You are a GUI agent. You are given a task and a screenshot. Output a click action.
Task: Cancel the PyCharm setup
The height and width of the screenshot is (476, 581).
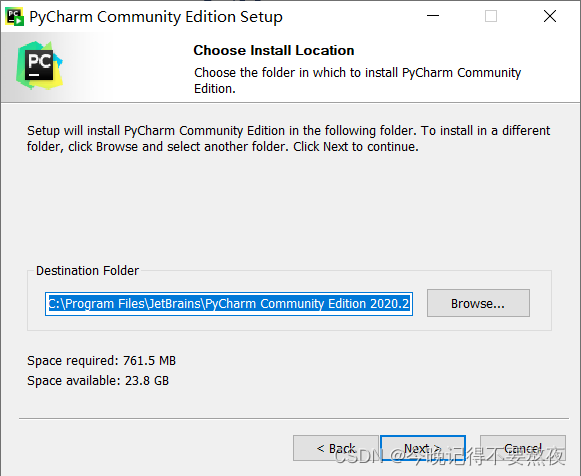522,448
